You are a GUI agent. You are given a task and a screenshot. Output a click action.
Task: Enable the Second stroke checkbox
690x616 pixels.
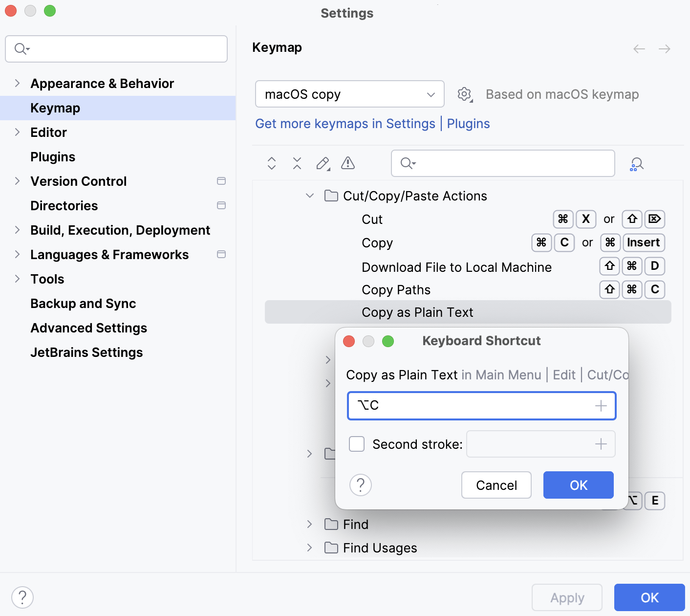(356, 444)
